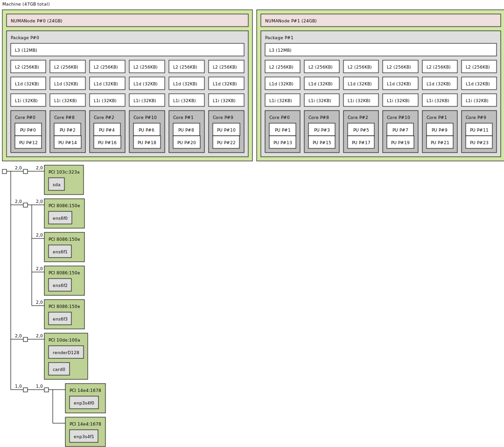Select the enp3s4f1 Broadcom interface
The image size is (504, 447).
84,436
